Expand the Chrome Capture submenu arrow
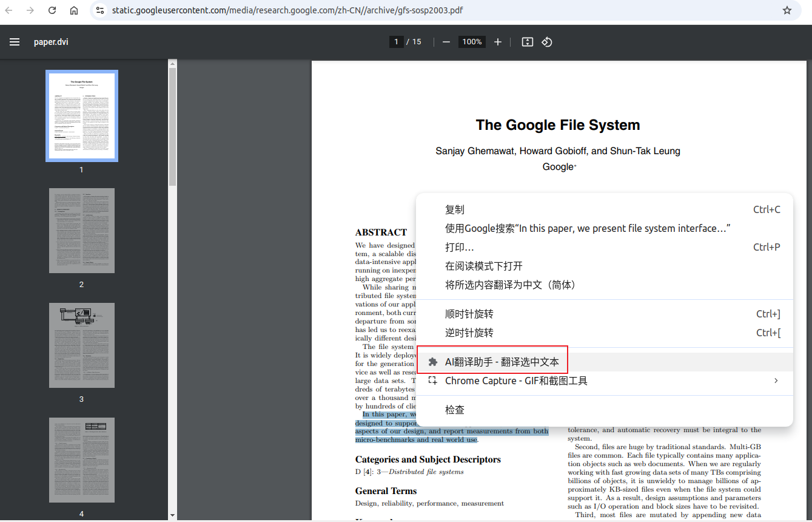This screenshot has width=812, height=522. [x=776, y=381]
